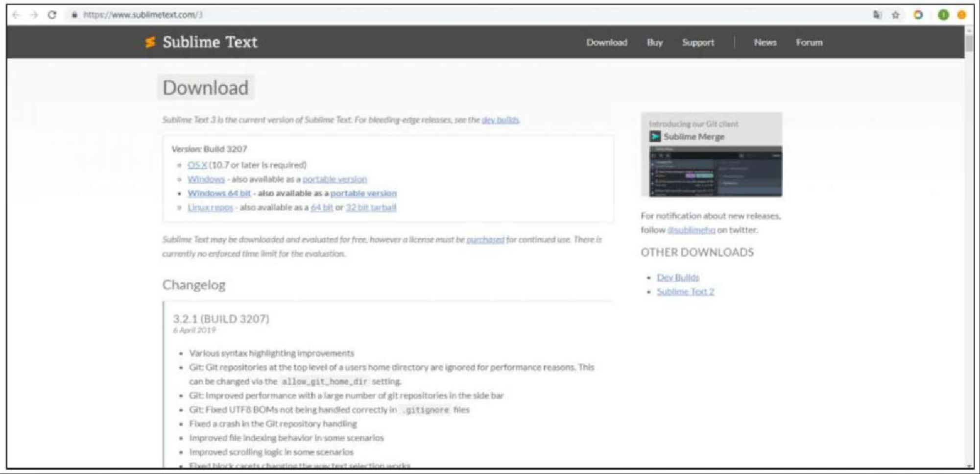Click the browser forward arrow

coord(34,15)
